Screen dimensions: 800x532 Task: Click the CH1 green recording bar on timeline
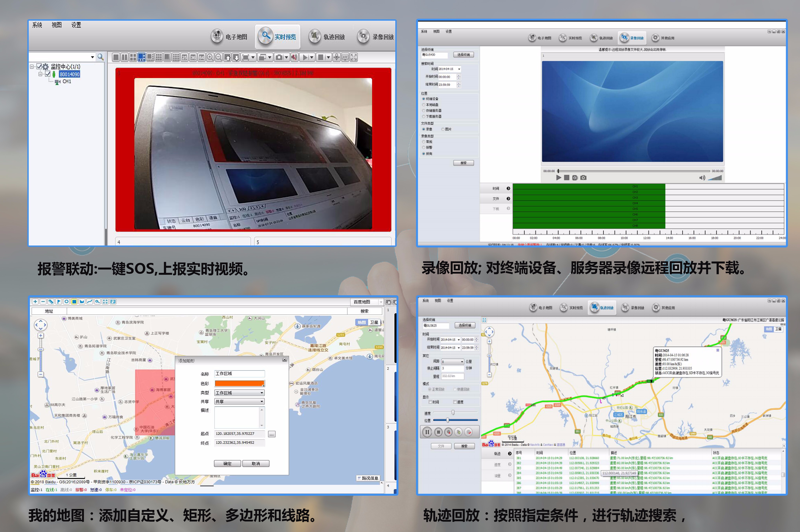tap(589, 186)
